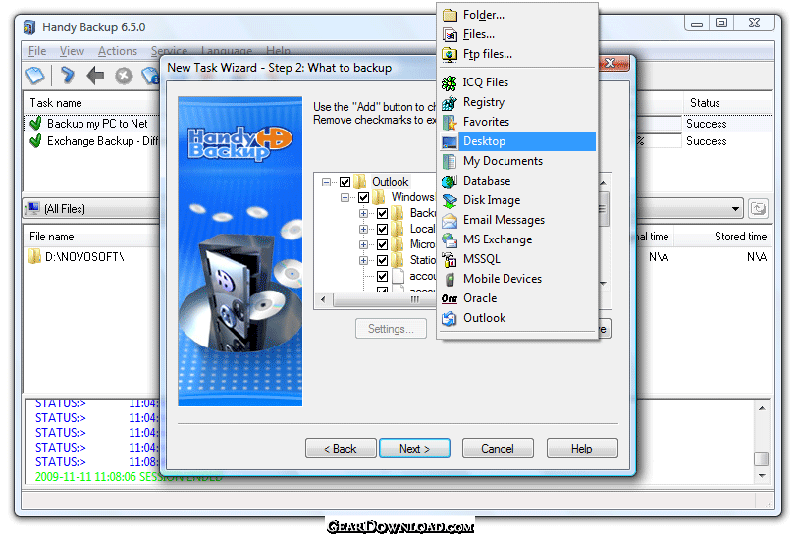Click the Outlook icon in the add menu
The width and height of the screenshot is (800, 535).
[449, 318]
